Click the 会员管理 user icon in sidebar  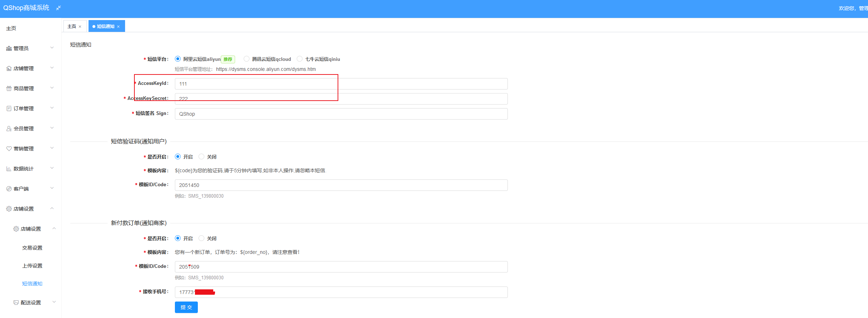click(x=9, y=129)
